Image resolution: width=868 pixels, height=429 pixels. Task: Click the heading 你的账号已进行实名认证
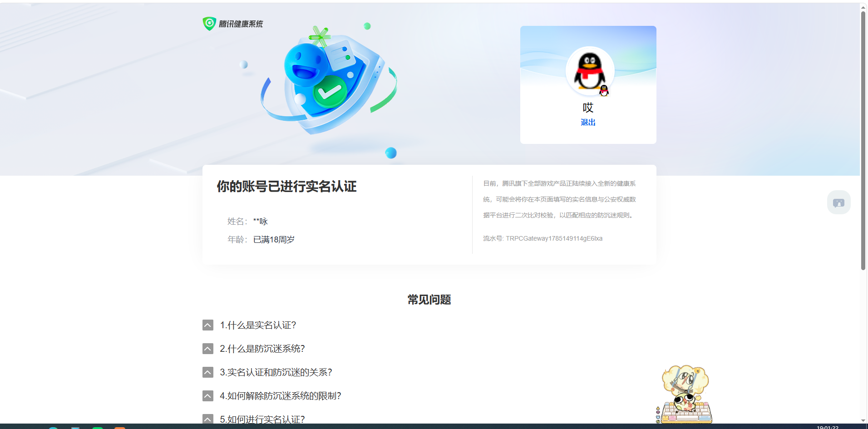pos(286,187)
